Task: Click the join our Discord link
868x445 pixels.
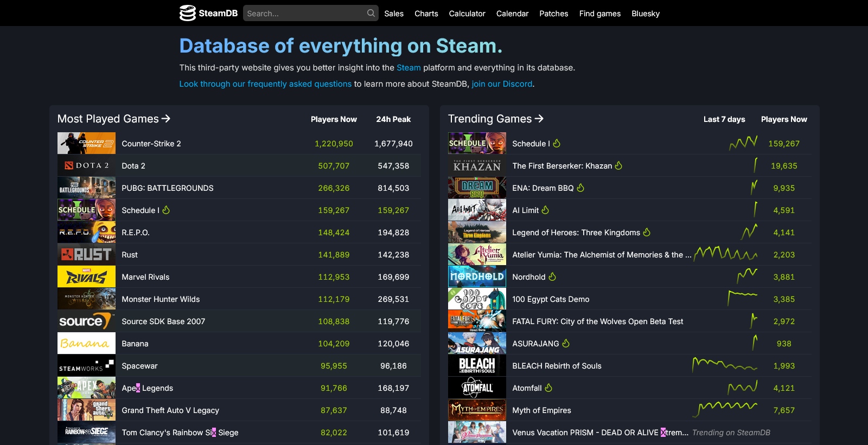Action: point(502,84)
